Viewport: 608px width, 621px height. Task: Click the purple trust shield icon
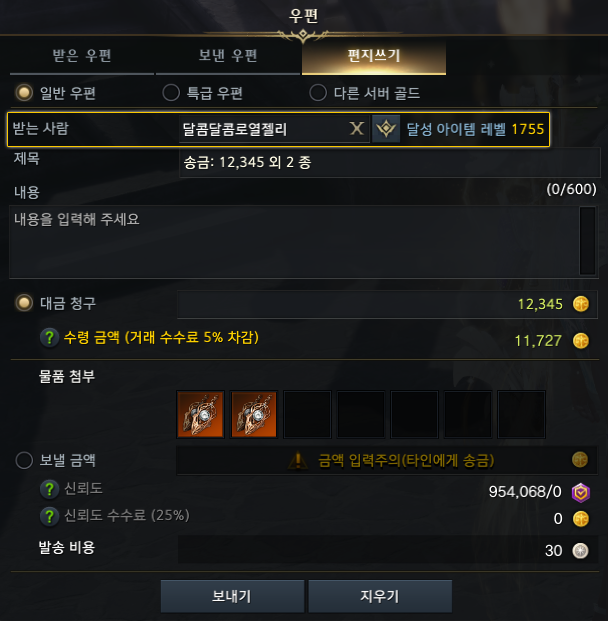[x=581, y=492]
